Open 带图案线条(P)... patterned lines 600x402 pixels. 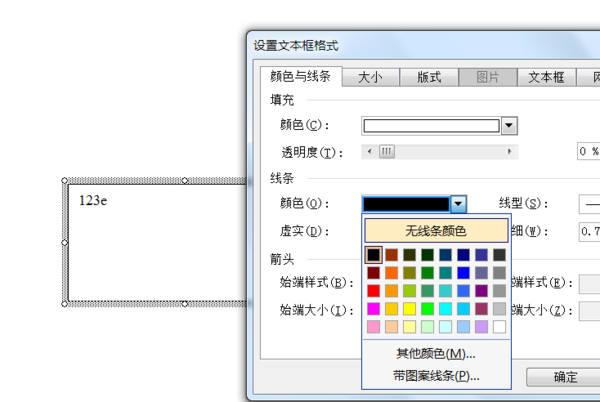click(436, 376)
